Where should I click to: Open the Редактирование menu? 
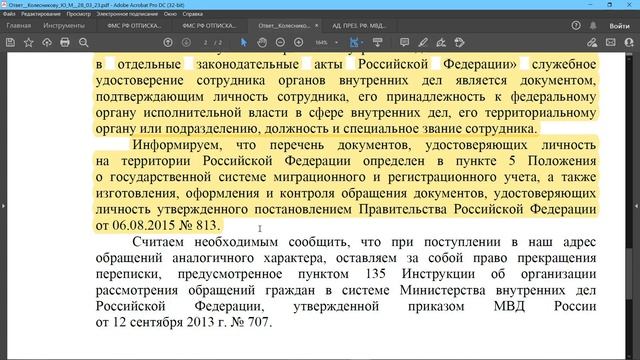click(x=41, y=14)
